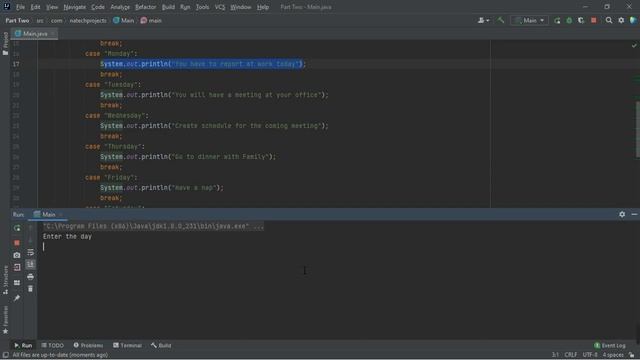Dump threads with the camera icon

tap(17, 255)
